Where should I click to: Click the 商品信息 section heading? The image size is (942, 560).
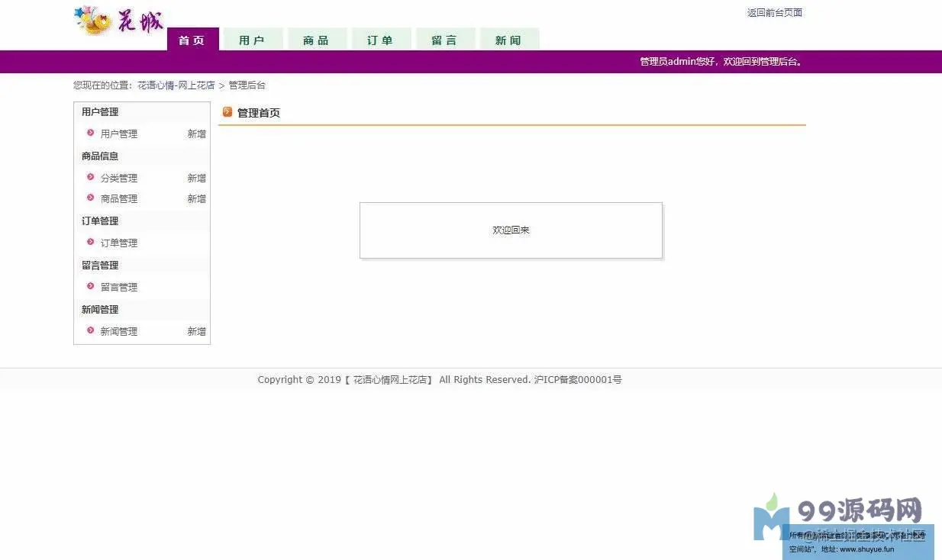100,156
